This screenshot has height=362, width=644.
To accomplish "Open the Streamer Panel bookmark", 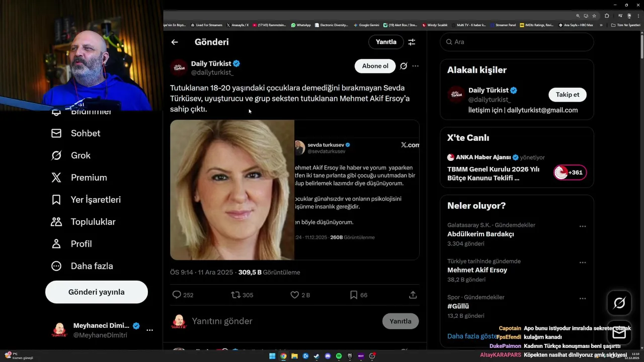I will (503, 25).
